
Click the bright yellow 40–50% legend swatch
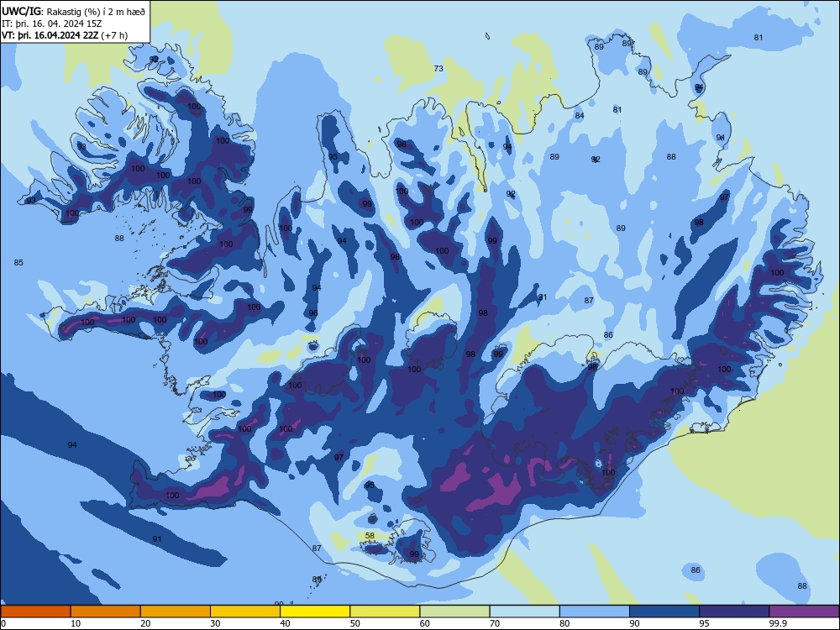(x=315, y=612)
